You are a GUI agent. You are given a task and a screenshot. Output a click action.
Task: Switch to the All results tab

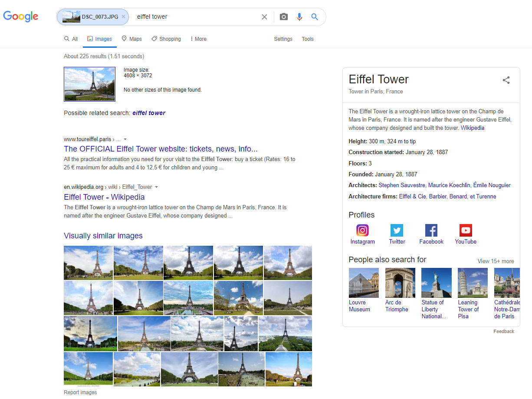[71, 39]
